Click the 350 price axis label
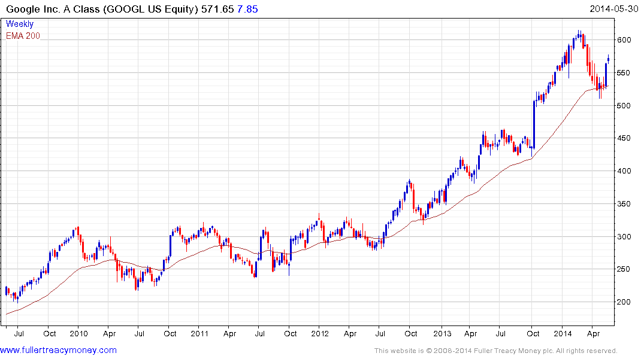The height and width of the screenshot is (359, 644). click(624, 203)
